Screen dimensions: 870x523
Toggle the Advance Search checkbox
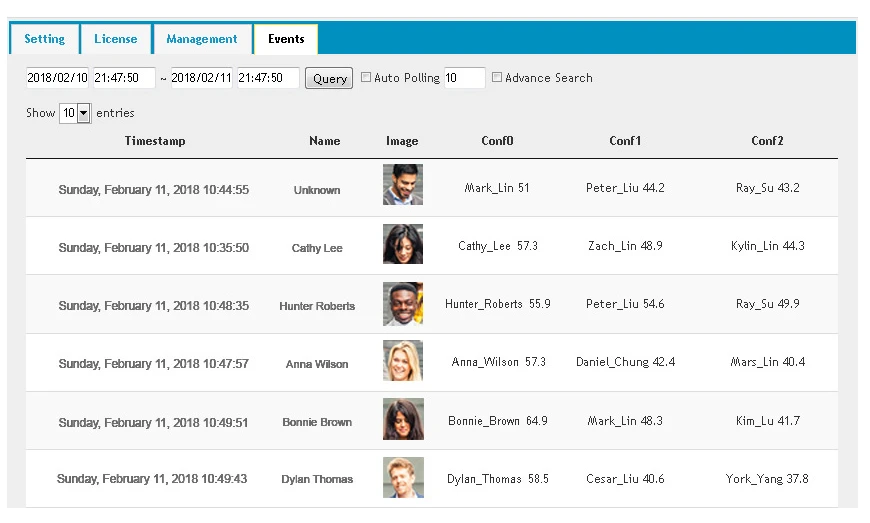click(497, 78)
